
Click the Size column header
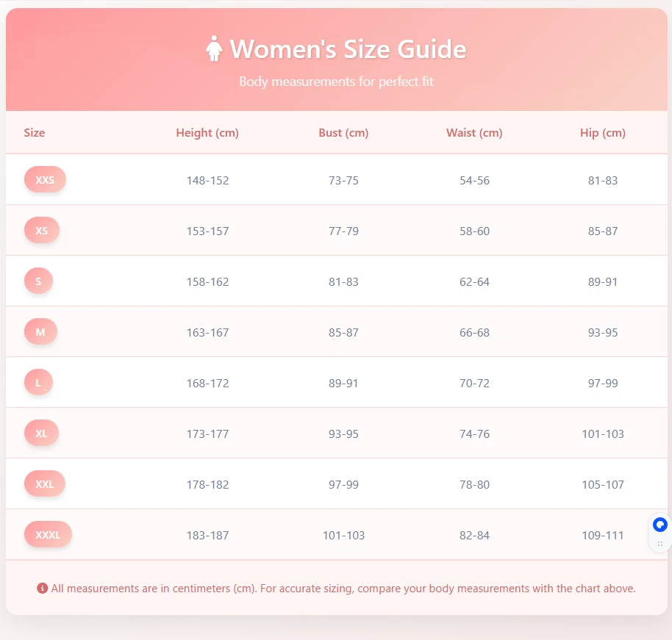[x=35, y=133]
